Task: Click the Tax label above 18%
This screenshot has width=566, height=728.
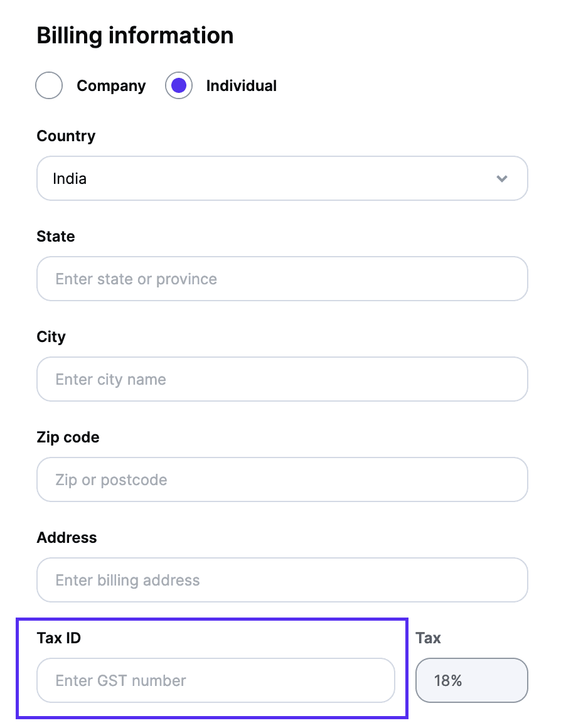Action: click(x=428, y=638)
